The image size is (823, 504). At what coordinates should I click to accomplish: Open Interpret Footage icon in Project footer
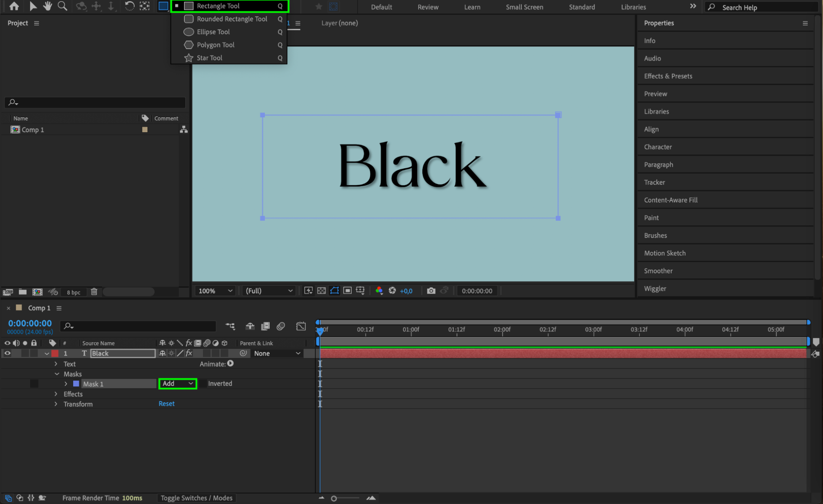8,292
